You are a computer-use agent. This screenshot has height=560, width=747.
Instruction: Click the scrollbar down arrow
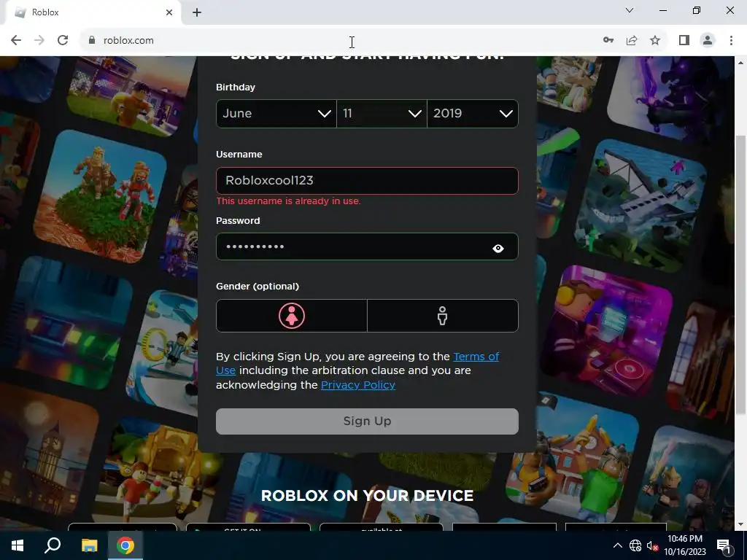pyautogui.click(x=741, y=524)
